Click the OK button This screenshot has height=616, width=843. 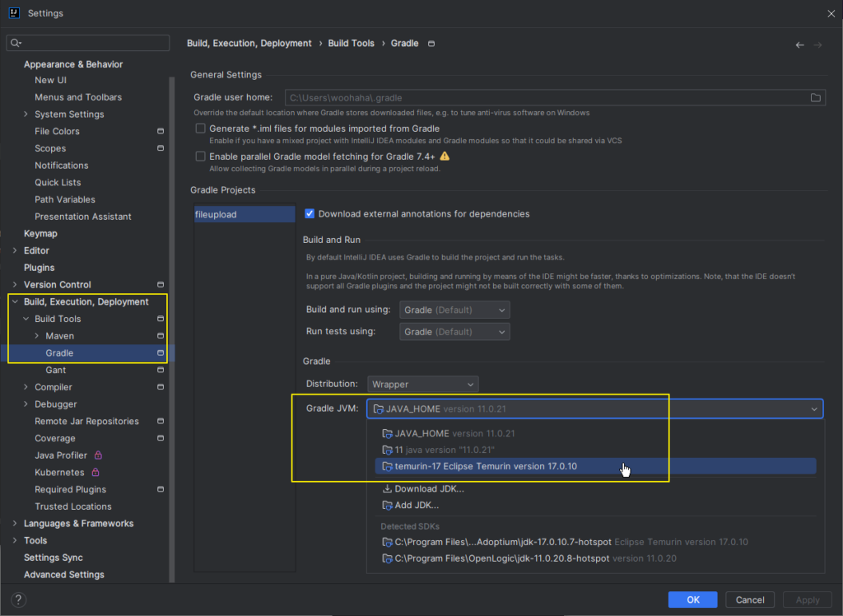pyautogui.click(x=692, y=600)
